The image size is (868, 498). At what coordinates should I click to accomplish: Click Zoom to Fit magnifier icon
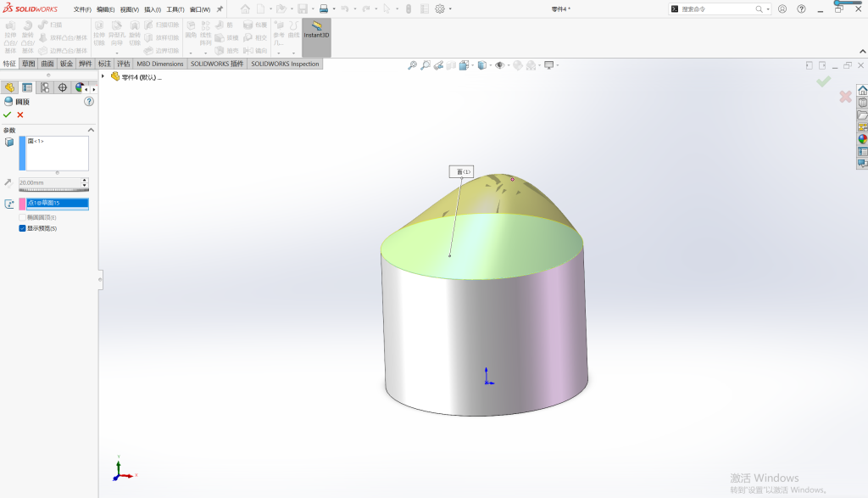pyautogui.click(x=413, y=65)
